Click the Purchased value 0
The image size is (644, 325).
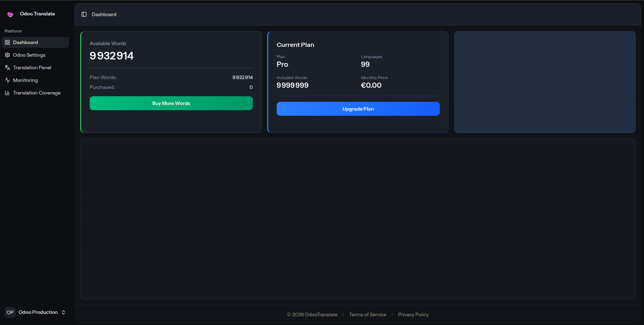[x=251, y=87]
